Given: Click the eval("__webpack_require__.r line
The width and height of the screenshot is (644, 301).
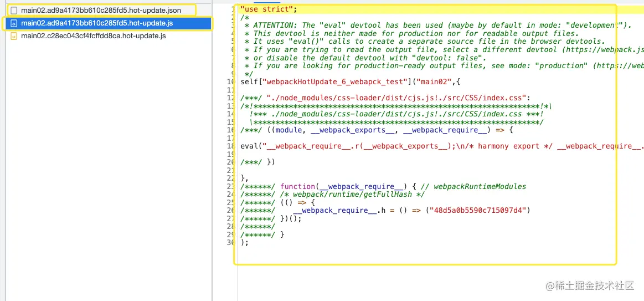Looking at the screenshot, I should pyautogui.click(x=442, y=146).
